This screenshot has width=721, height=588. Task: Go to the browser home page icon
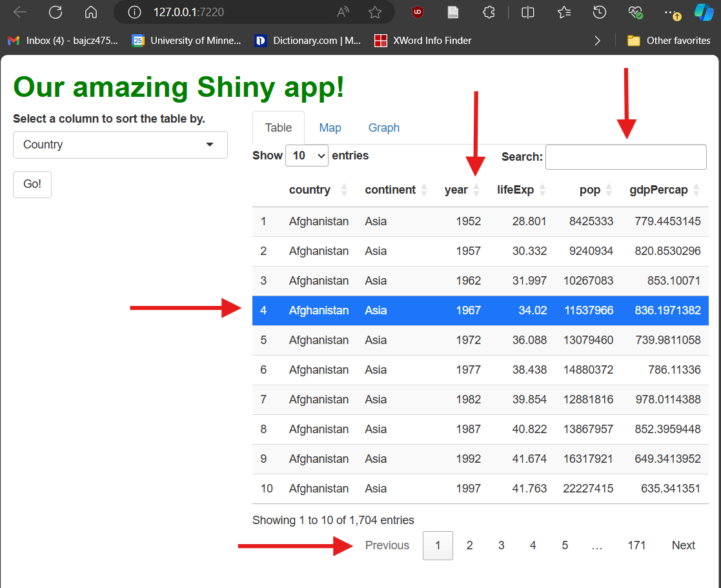[x=91, y=12]
